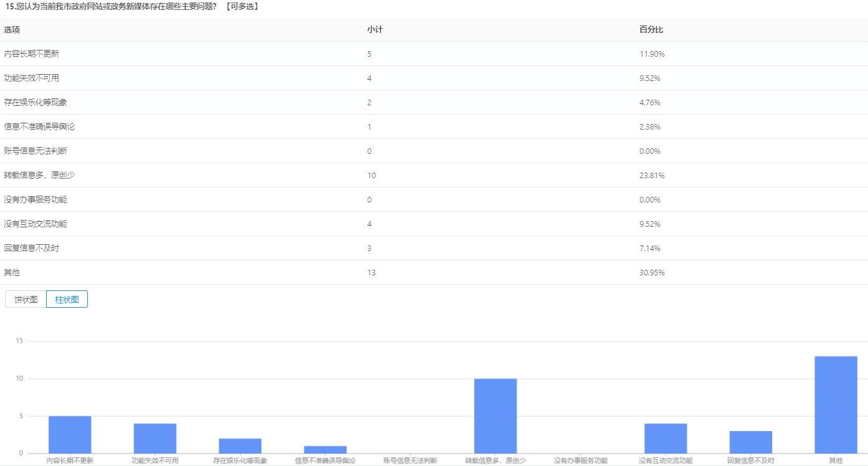Click the 内容长期不更新 bar
This screenshot has height=466, width=868.
[x=70, y=434]
